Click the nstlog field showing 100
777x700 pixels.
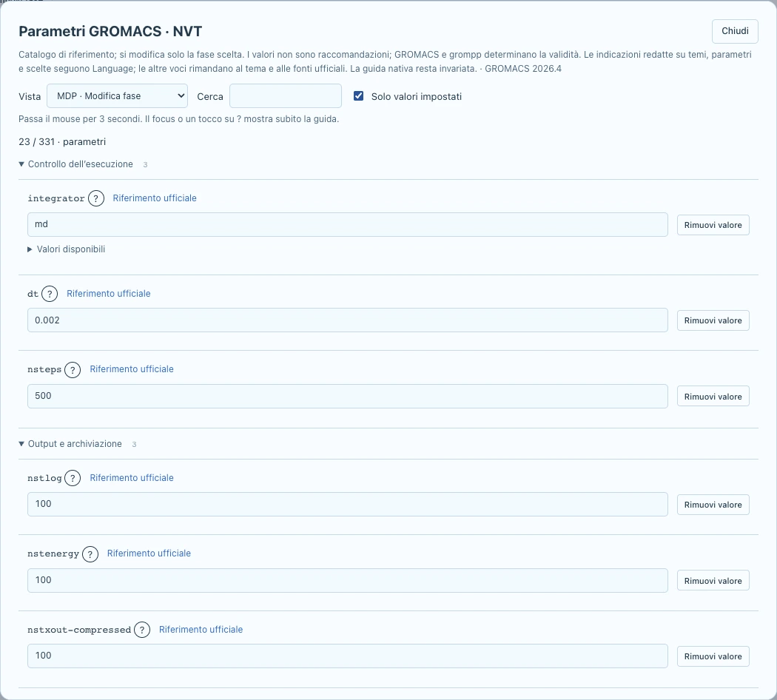tap(347, 505)
